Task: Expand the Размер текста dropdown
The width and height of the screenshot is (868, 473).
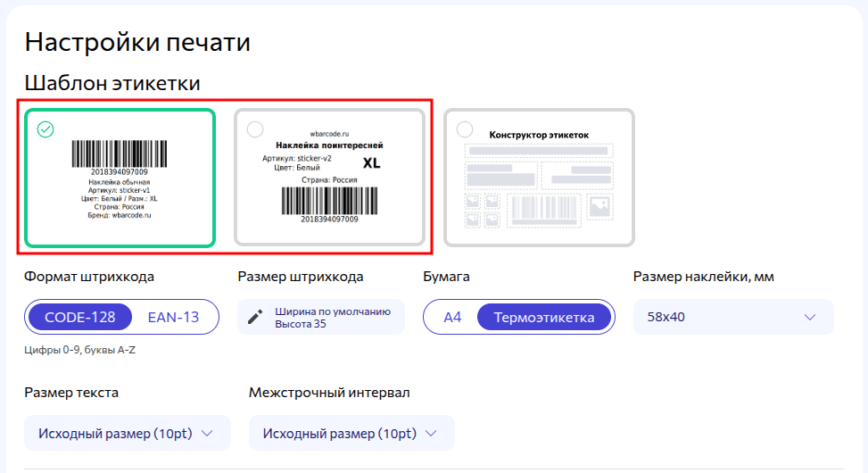Action: [x=127, y=434]
